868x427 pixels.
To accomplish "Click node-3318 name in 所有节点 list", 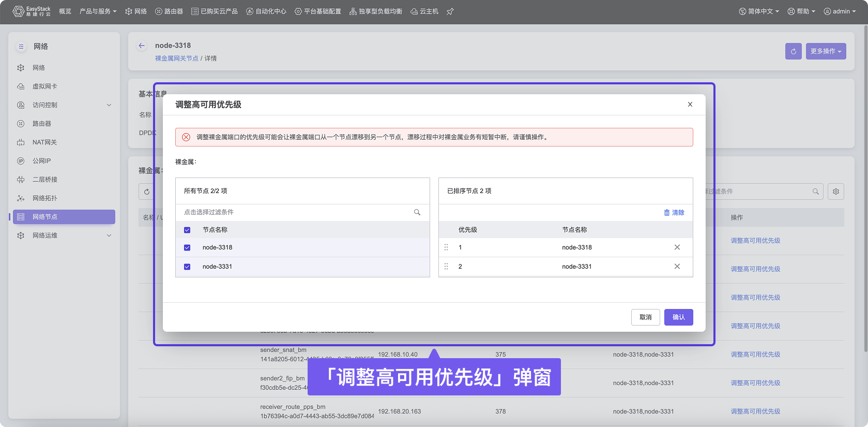I will pos(218,247).
